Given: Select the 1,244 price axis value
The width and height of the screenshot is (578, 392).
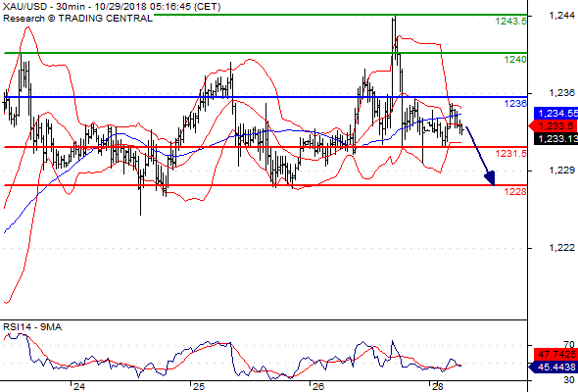Looking at the screenshot, I should point(561,15).
